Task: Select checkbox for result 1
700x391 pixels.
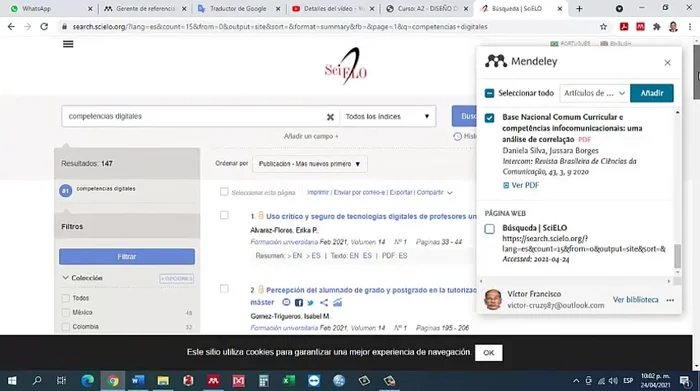Action: coord(224,215)
